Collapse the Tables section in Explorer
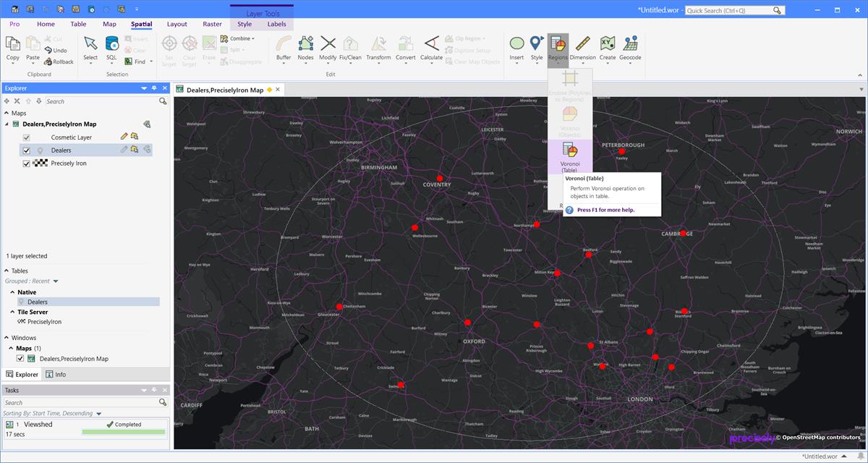This screenshot has width=868, height=463. 6,270
